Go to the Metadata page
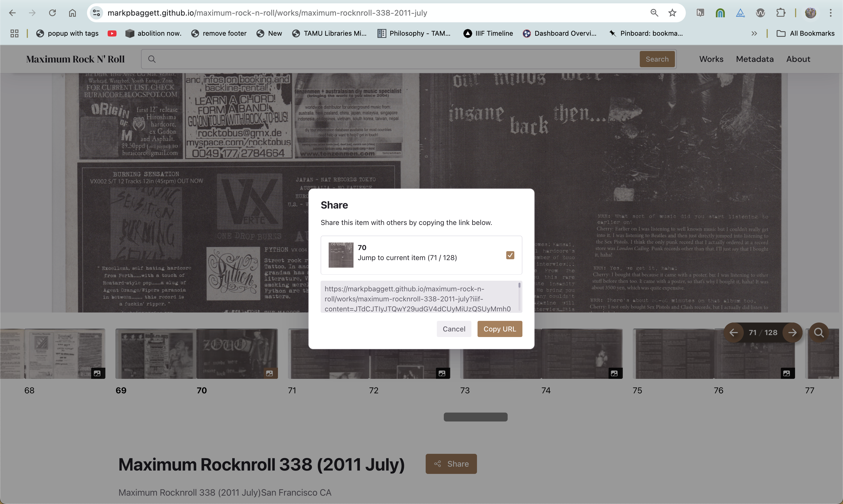Image resolution: width=843 pixels, height=504 pixels. pos(754,59)
